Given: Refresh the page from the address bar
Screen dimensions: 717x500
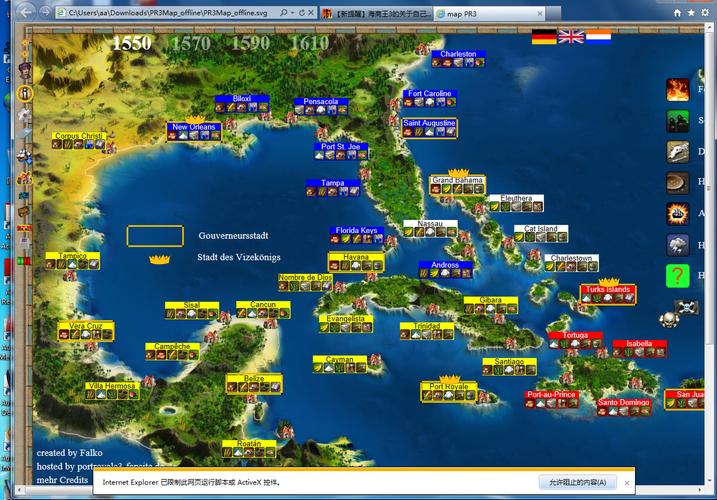Looking at the screenshot, I should pos(302,13).
